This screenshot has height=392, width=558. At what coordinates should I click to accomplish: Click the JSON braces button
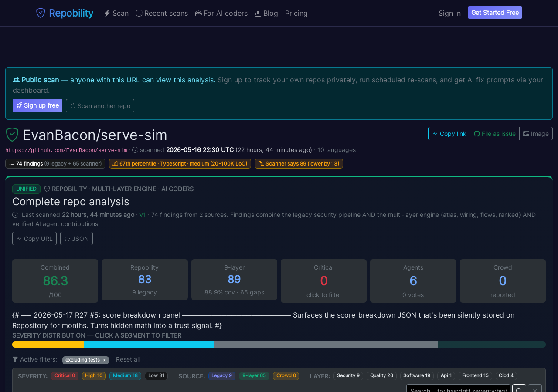pyautogui.click(x=76, y=239)
